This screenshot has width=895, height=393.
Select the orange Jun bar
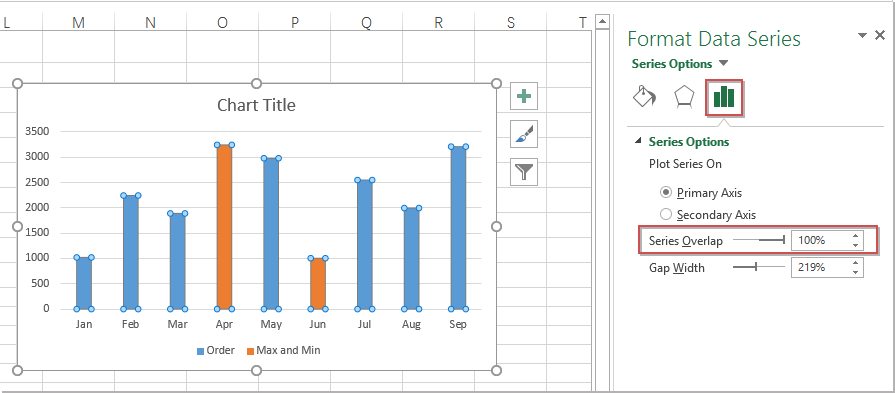[318, 283]
